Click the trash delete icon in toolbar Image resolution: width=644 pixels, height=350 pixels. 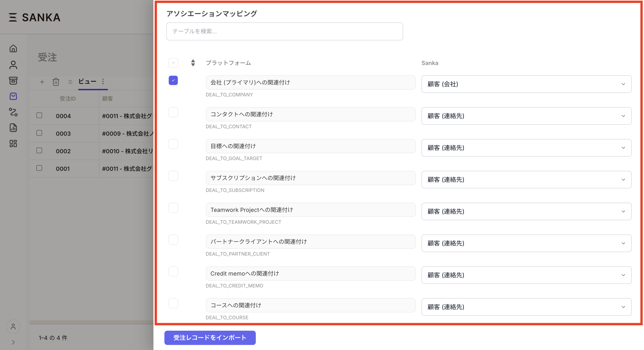coord(56,82)
